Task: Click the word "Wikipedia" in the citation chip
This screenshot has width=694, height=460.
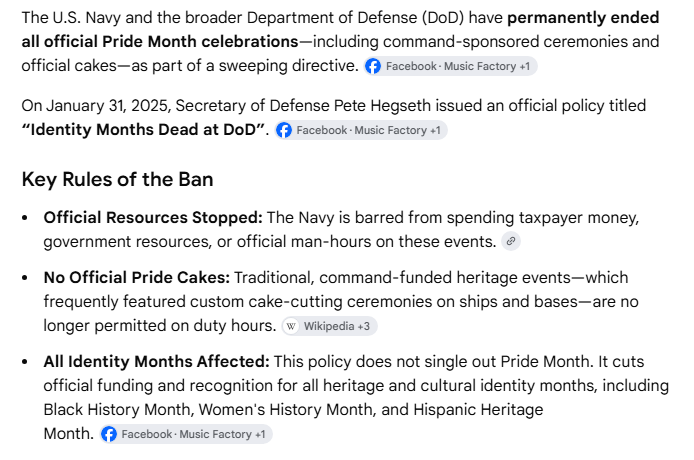Action: [x=329, y=326]
